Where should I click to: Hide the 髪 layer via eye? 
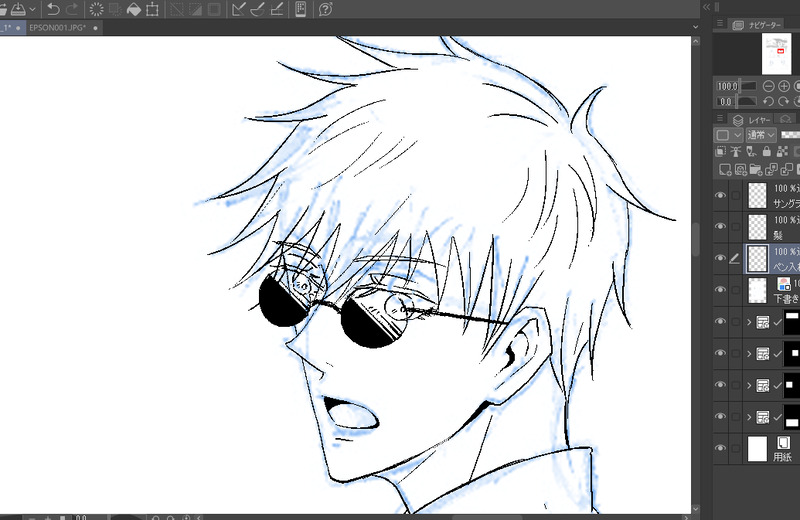tap(720, 227)
